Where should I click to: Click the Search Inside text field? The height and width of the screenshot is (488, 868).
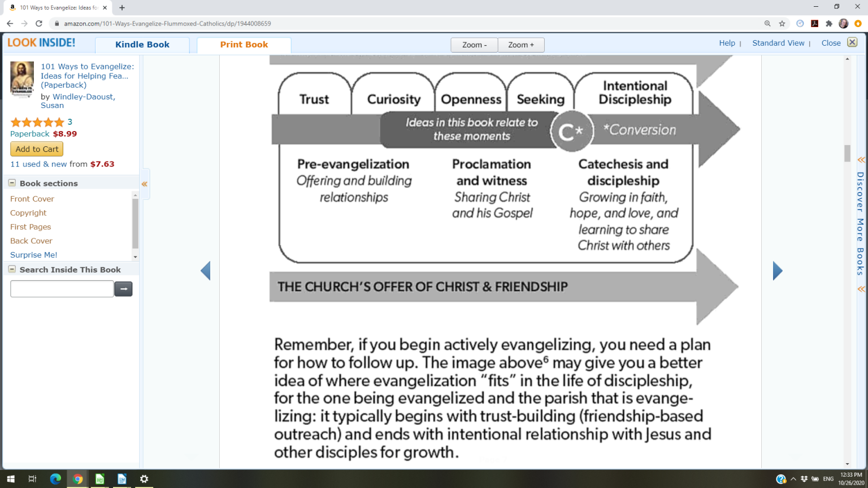(62, 289)
